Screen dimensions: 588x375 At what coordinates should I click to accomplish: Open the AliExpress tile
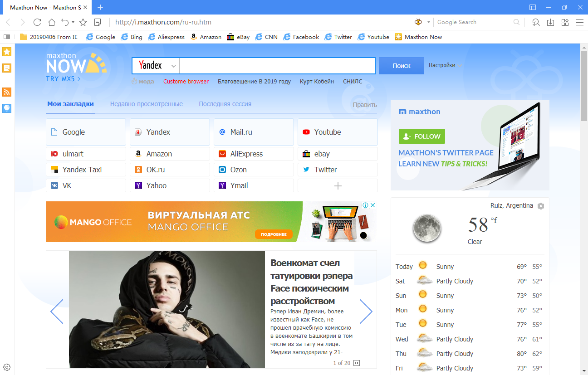click(x=254, y=154)
